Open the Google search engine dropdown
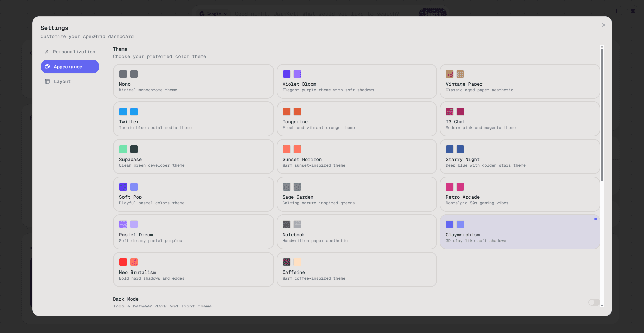The image size is (644, 333). [213, 14]
